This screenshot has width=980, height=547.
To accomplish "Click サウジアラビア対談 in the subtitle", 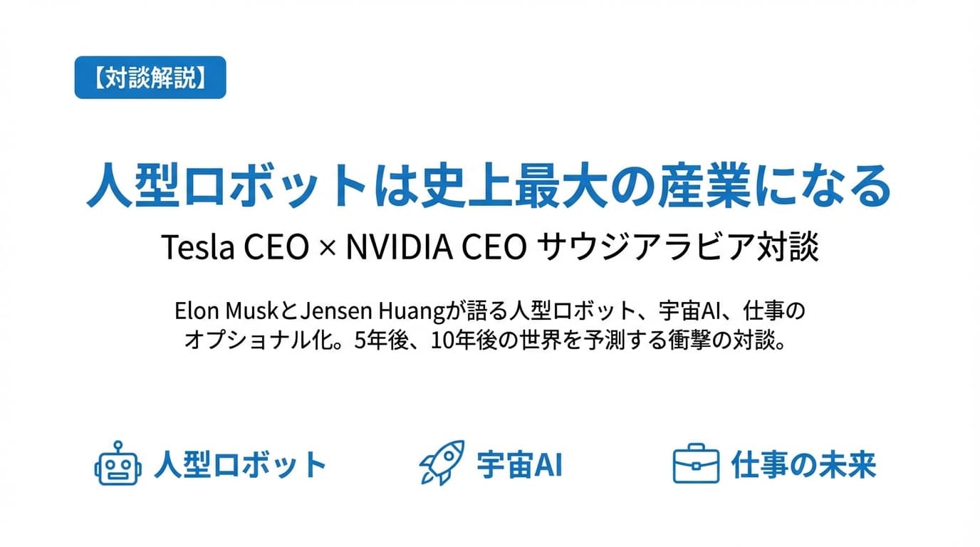I will point(678,247).
